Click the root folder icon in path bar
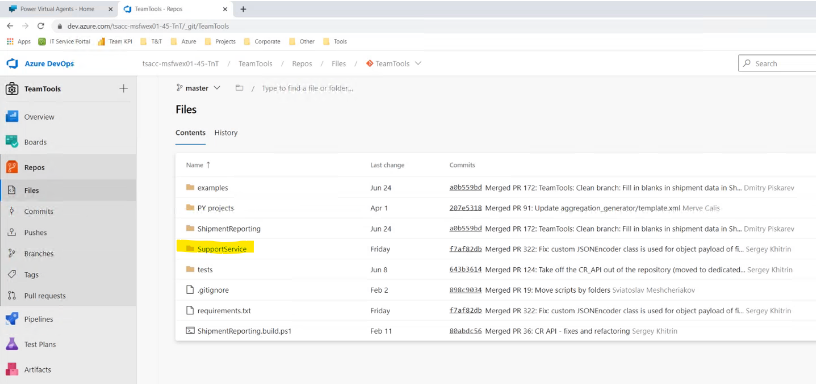 (239, 88)
